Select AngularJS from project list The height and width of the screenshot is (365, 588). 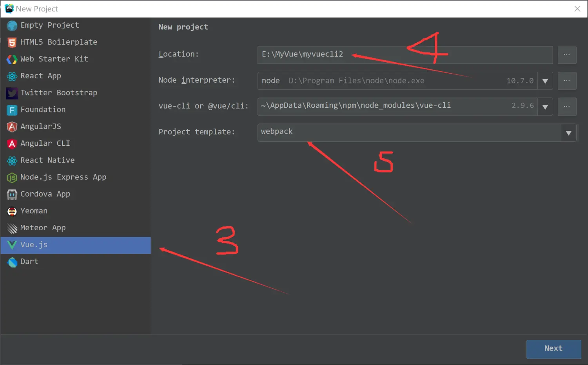tap(76, 126)
